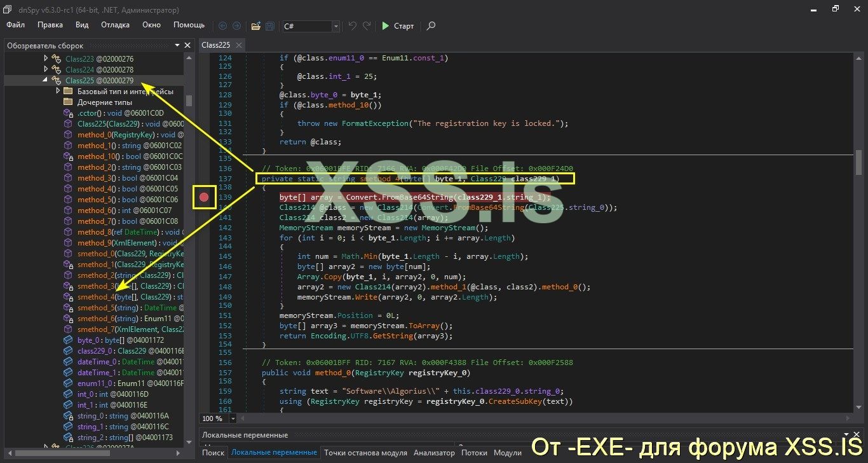The image size is (868, 463).
Task: Open the Вид menu
Action: click(82, 25)
